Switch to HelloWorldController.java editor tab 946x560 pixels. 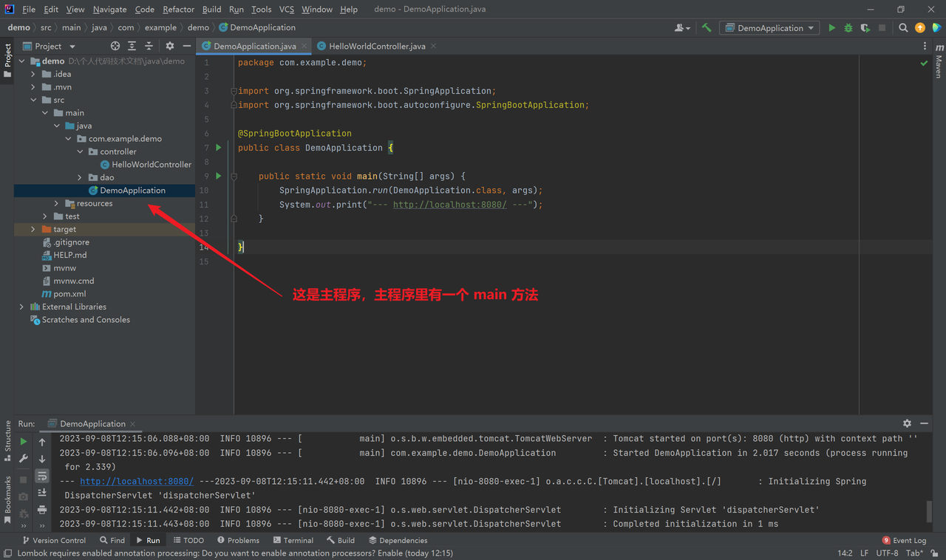tap(377, 46)
